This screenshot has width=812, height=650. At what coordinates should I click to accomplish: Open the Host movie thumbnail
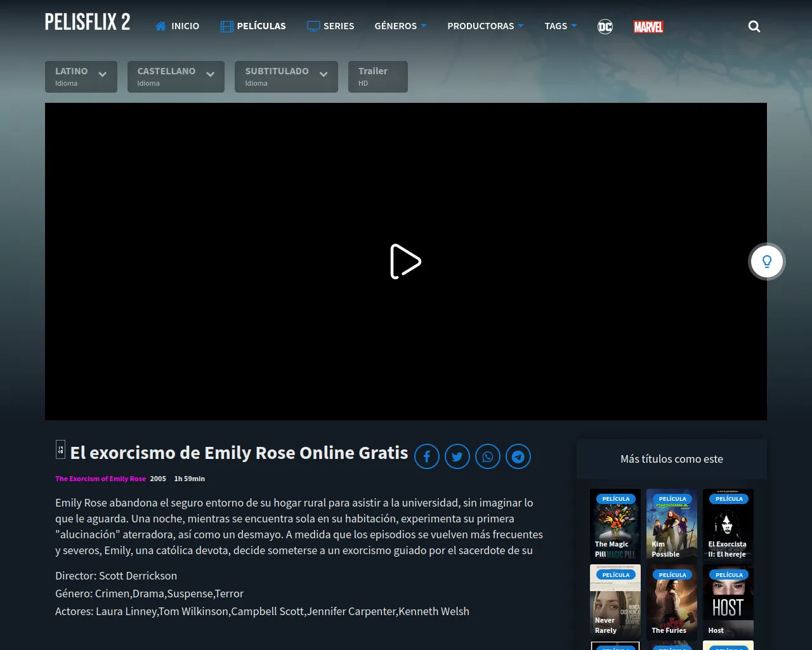(x=728, y=601)
